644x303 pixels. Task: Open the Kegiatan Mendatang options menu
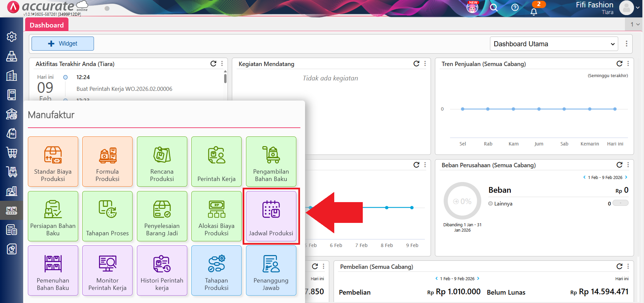pyautogui.click(x=425, y=64)
